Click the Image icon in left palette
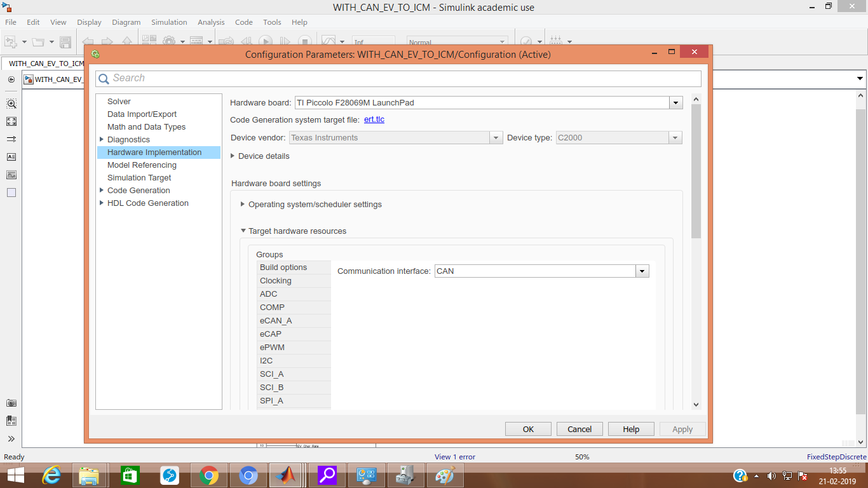 (x=11, y=175)
